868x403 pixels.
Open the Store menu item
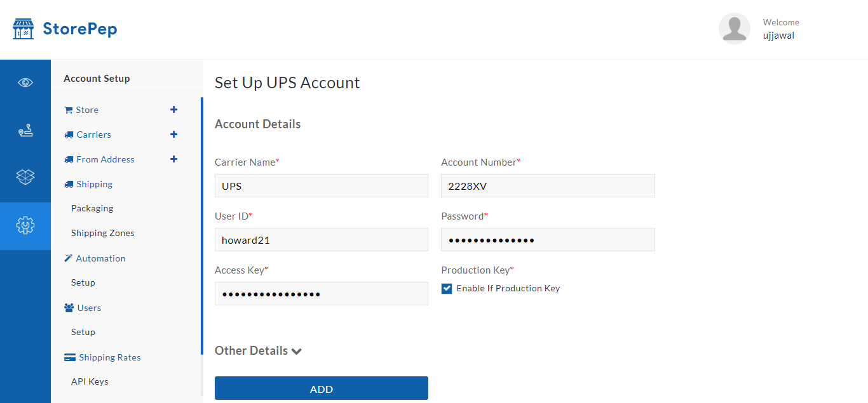tap(87, 110)
